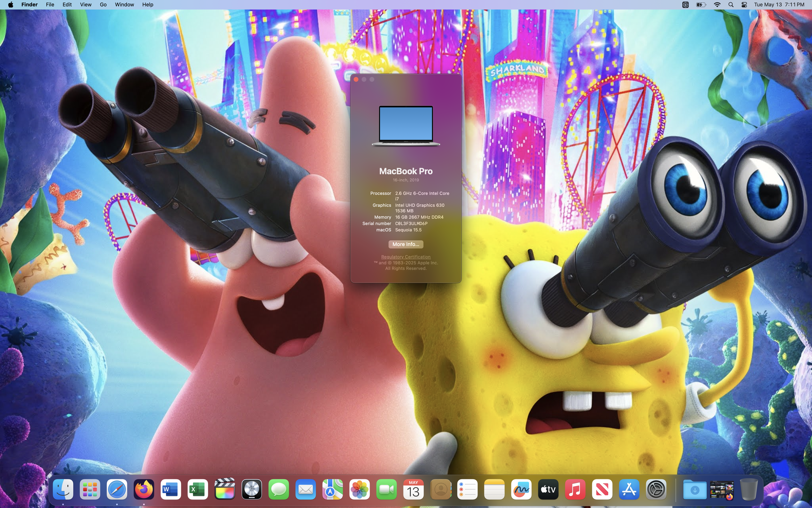812x508 pixels.
Task: Open the Finder menu in the menu bar
Action: click(x=30, y=5)
